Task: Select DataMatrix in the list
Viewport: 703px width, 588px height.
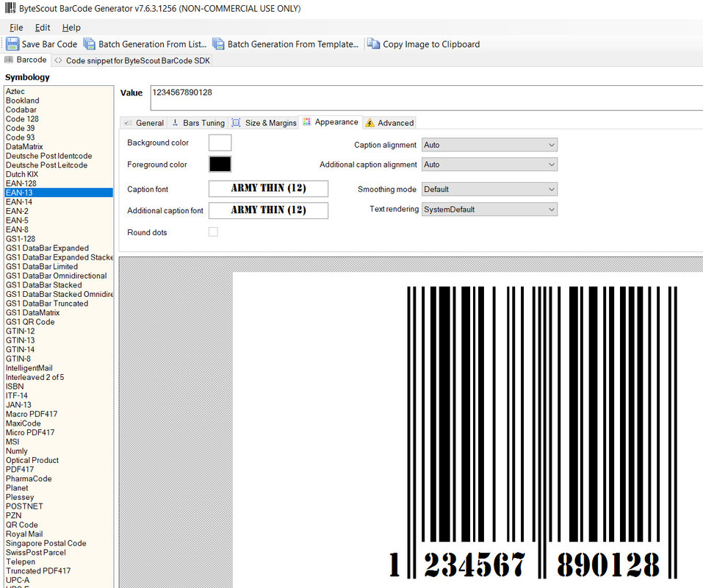Action: pyautogui.click(x=24, y=147)
